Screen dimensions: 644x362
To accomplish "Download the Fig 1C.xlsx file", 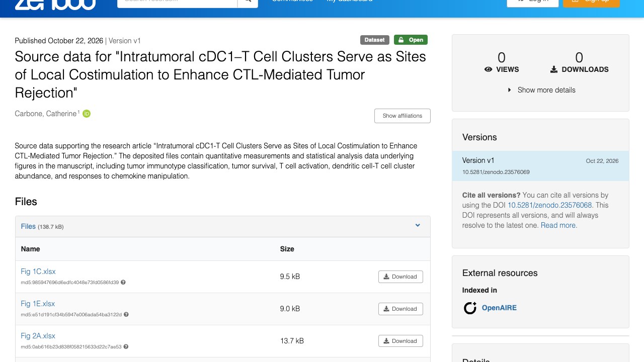I will click(400, 277).
